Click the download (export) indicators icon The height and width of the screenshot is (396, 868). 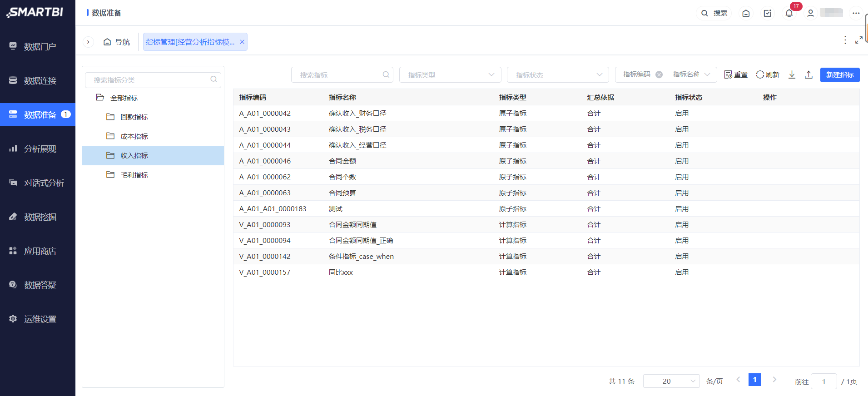(792, 75)
